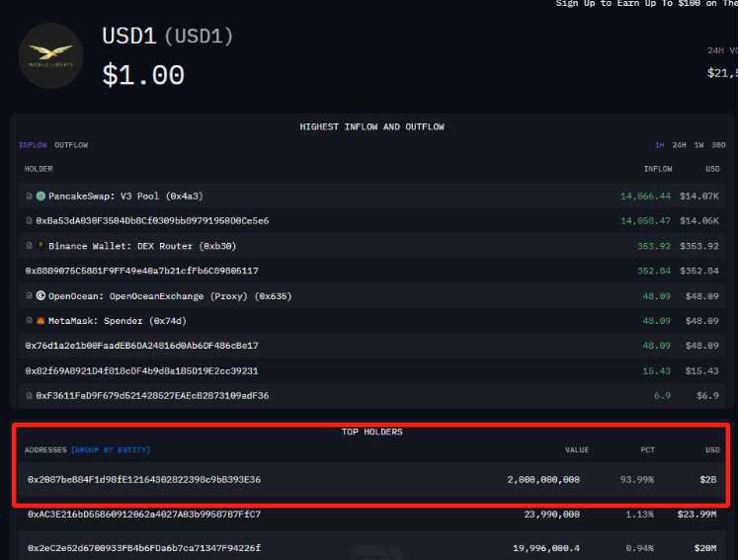Click contract icon beside 0xBa53dA030F address
Screen dimensions: 739x560
29,220
